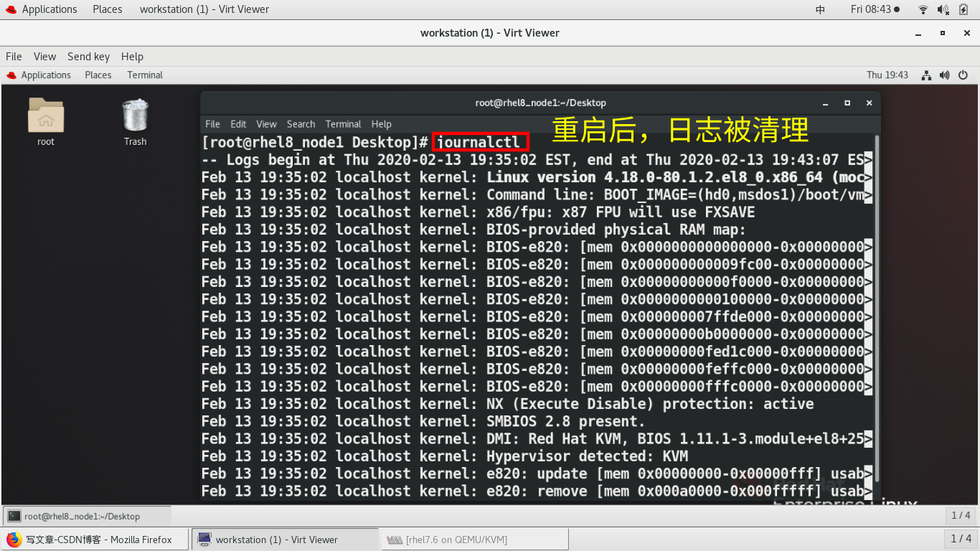Viewport: 980px width, 551px height.
Task: Click the Virt Viewer monitor taskbar icon
Action: tap(204, 540)
